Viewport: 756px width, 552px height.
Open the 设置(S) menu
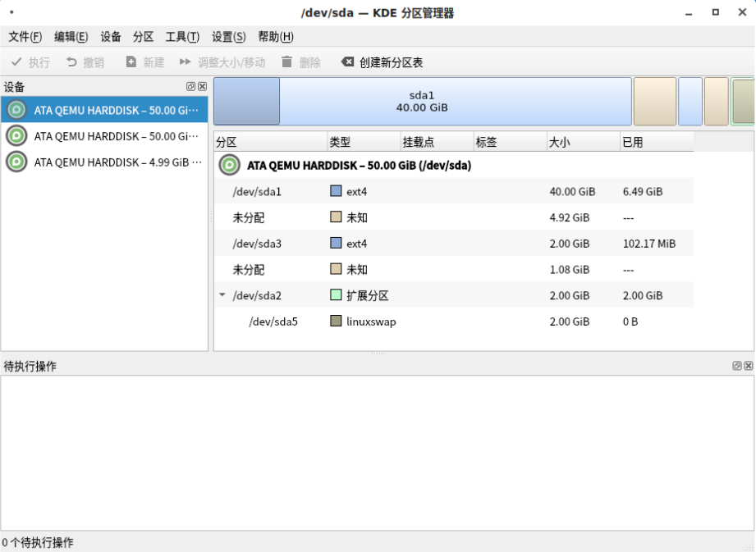click(x=229, y=37)
